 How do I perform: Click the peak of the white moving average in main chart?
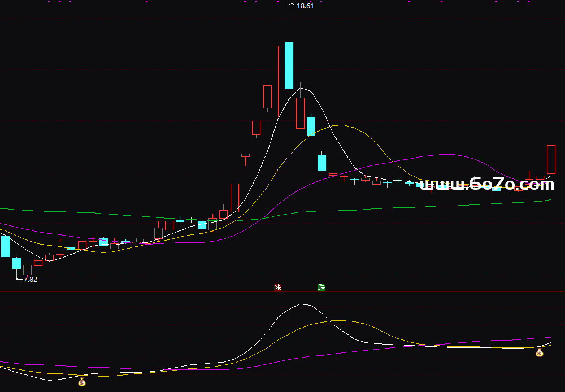click(x=301, y=88)
